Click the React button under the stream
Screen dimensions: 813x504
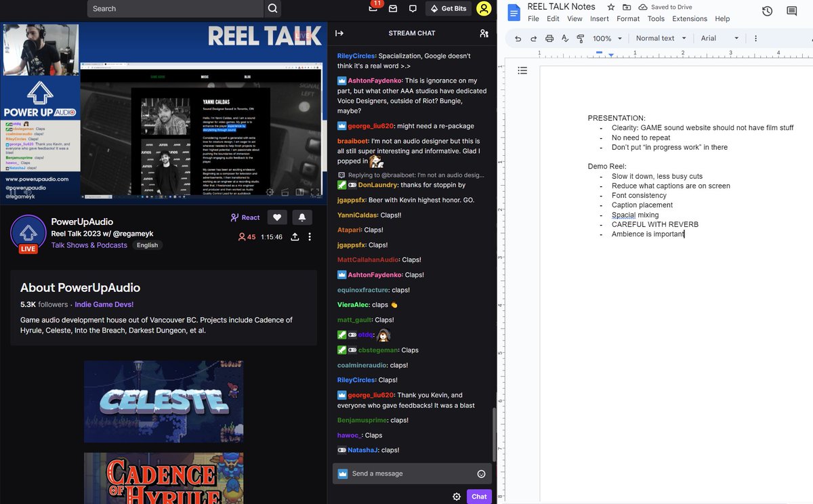coord(245,217)
